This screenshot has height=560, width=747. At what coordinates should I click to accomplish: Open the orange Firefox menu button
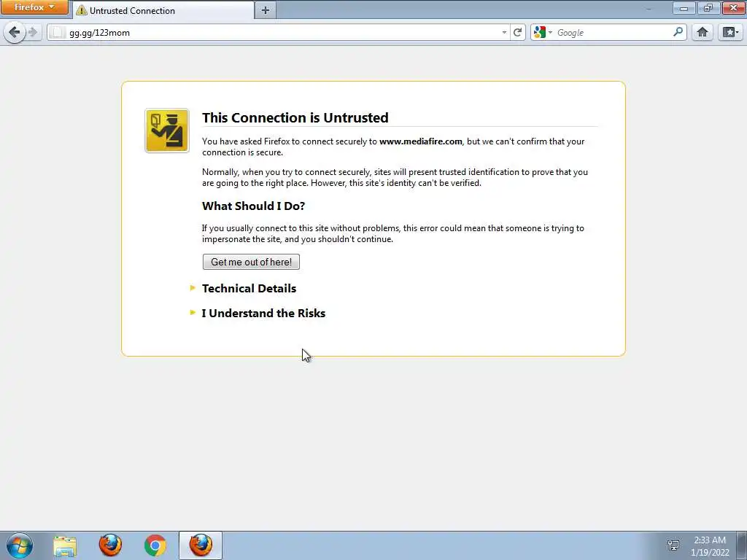click(34, 7)
